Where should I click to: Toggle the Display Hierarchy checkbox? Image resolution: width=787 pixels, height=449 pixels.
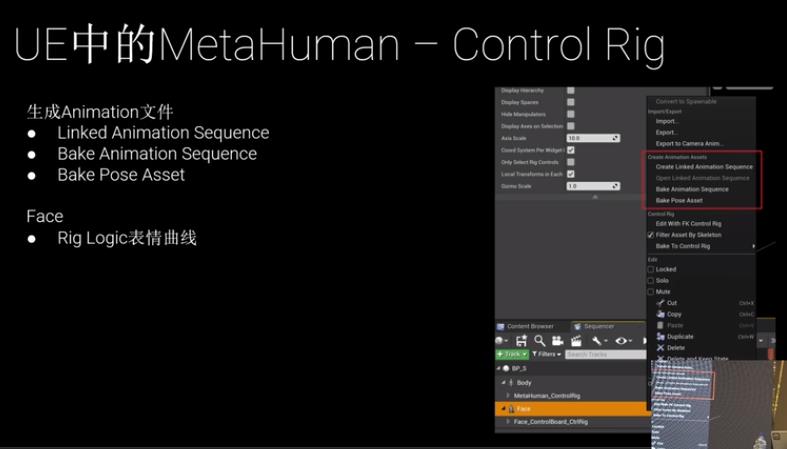point(571,90)
